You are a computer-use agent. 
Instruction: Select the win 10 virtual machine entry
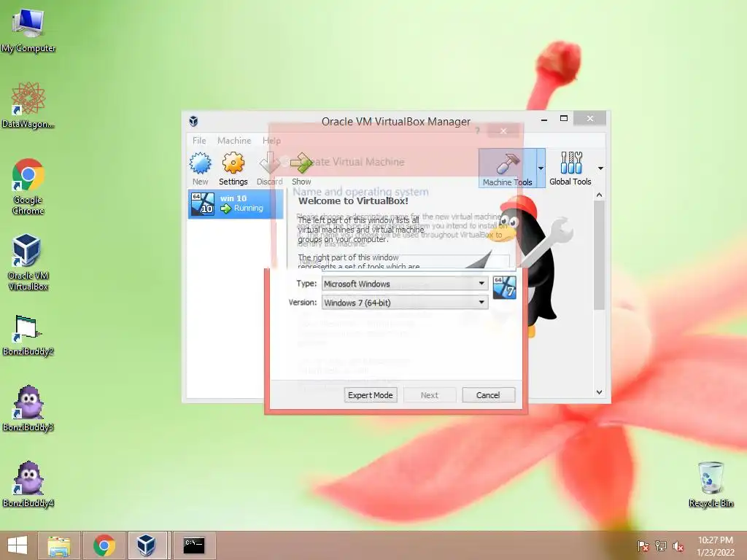click(236, 203)
